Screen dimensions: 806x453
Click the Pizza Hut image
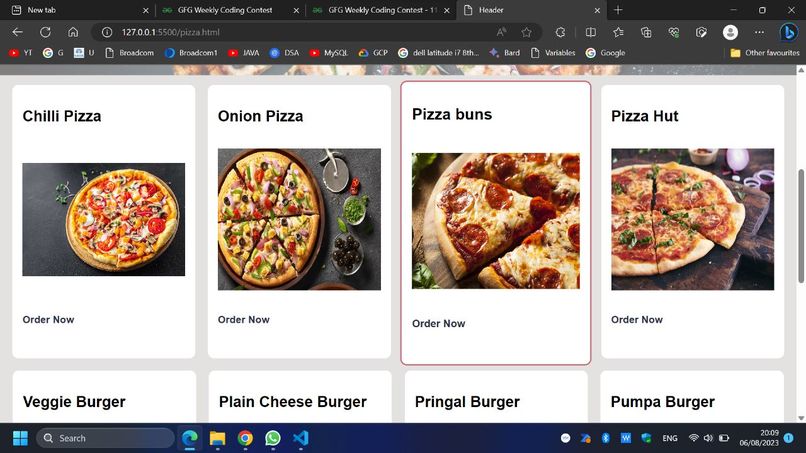coord(692,220)
